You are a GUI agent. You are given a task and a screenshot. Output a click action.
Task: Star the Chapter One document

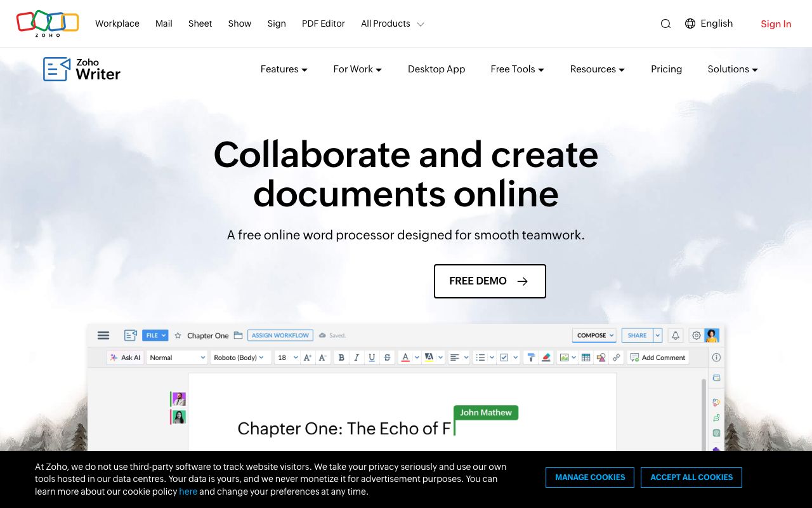pyautogui.click(x=178, y=335)
